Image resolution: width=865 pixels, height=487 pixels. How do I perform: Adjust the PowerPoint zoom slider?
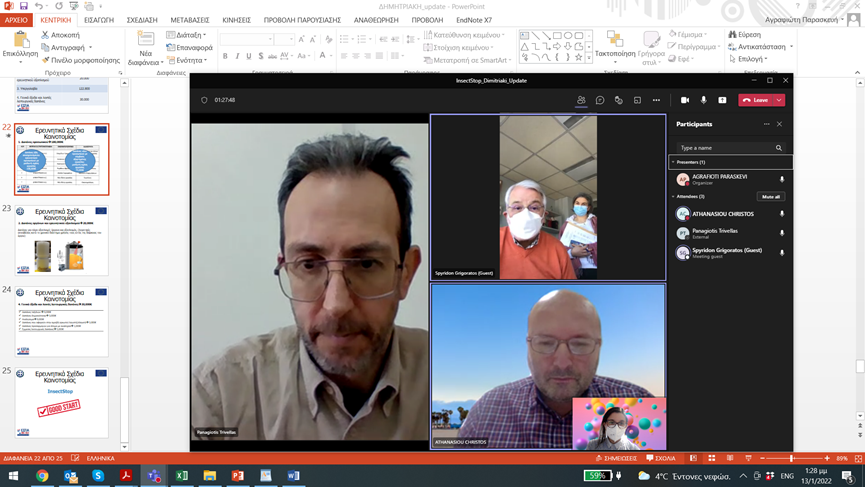(793, 459)
